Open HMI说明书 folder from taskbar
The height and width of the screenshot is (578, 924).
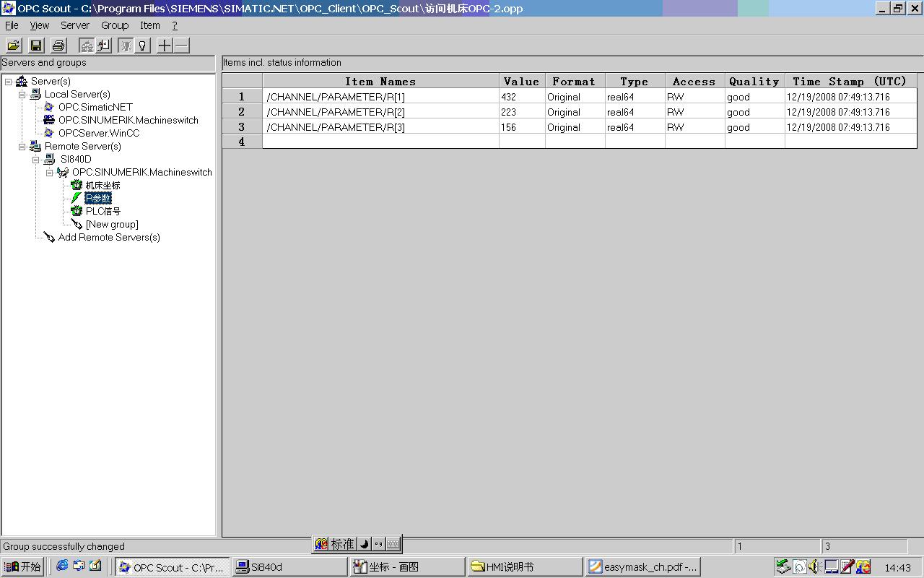coord(525,567)
